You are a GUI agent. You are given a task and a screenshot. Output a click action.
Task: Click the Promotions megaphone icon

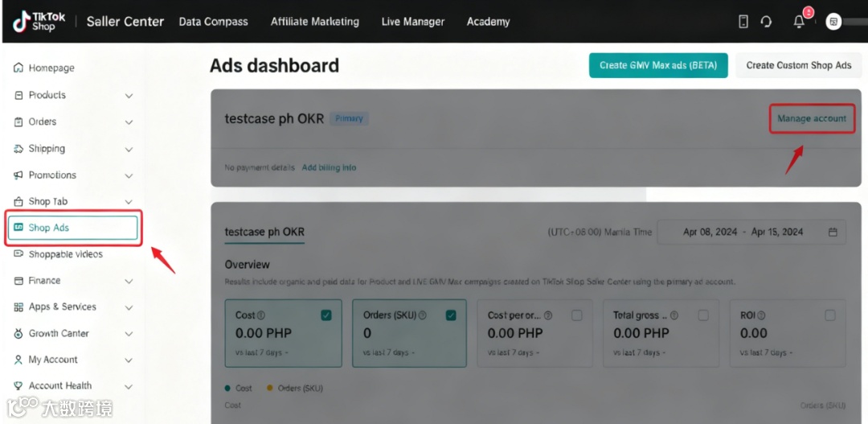(18, 175)
